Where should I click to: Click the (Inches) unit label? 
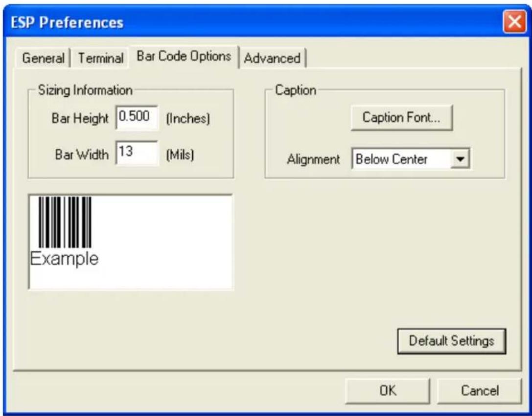[187, 119]
